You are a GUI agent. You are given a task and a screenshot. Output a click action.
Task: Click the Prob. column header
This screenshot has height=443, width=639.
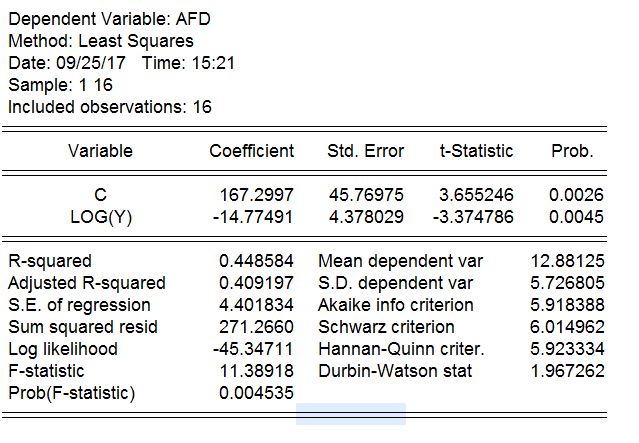tap(572, 151)
